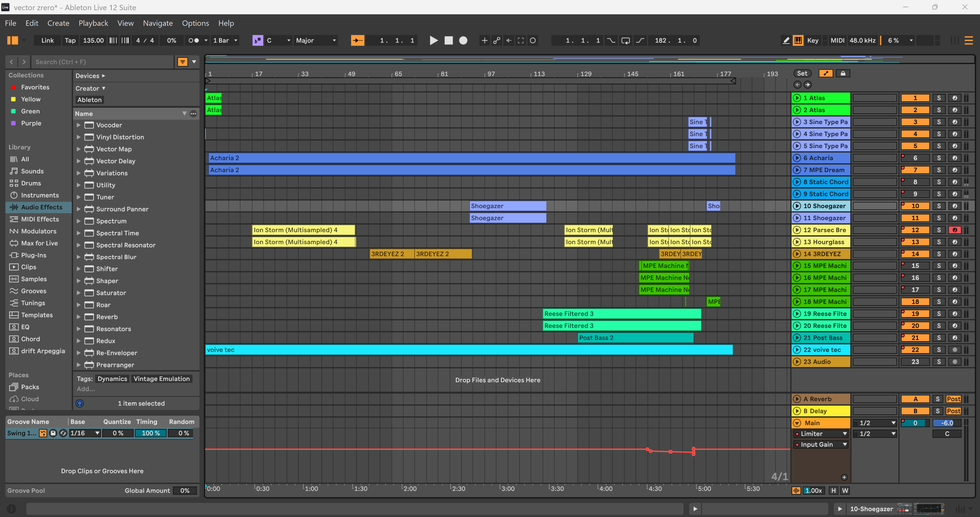Toggle the scale mode sharp/flat icon
The height and width of the screenshot is (517, 980).
(257, 40)
